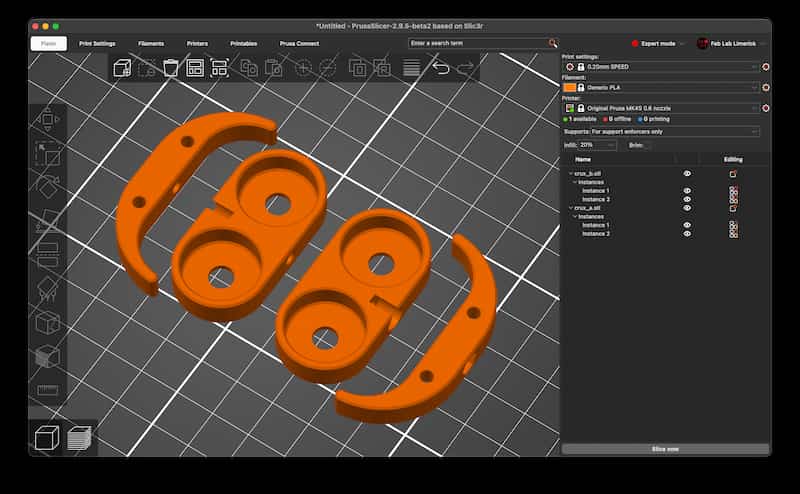Select the Seam painting cube tool
800x494 pixels.
click(47, 323)
